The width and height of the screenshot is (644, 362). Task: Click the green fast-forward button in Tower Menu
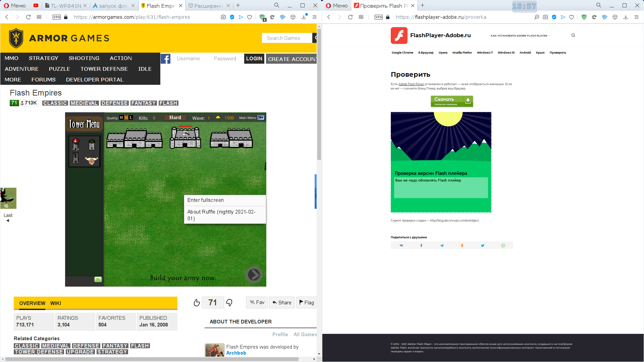(x=98, y=279)
